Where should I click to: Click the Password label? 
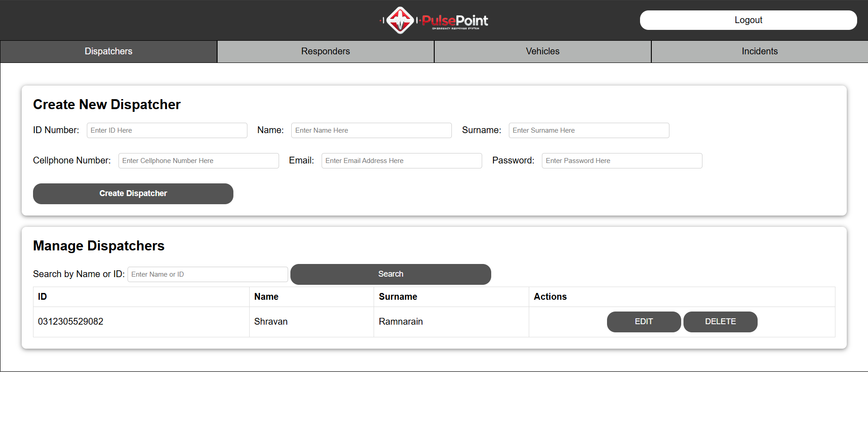[513, 161]
